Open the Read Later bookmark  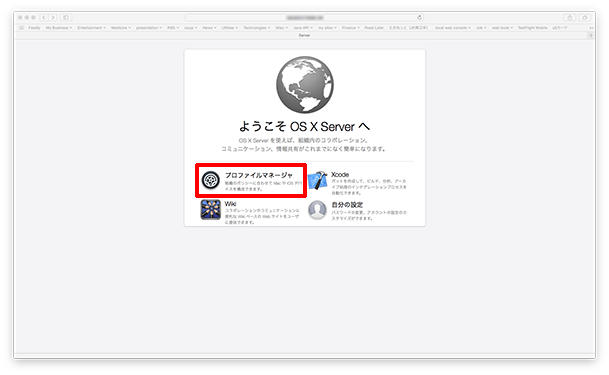pyautogui.click(x=374, y=28)
